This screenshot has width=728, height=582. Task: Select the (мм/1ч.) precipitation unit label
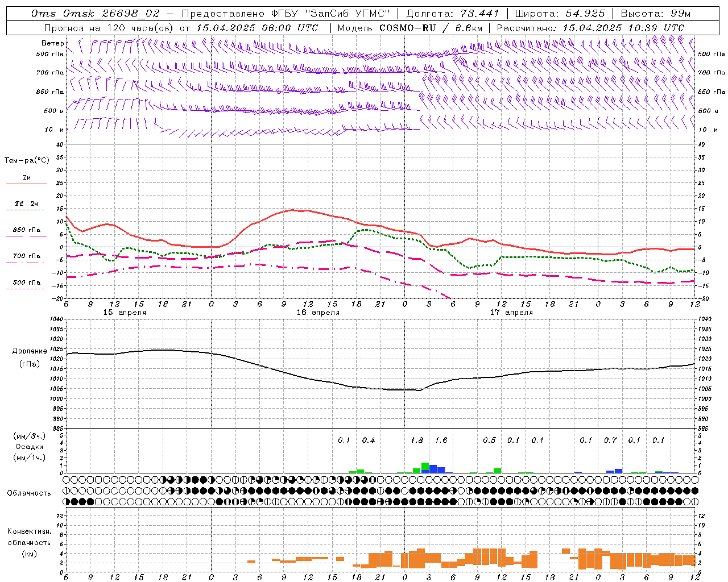(30, 458)
